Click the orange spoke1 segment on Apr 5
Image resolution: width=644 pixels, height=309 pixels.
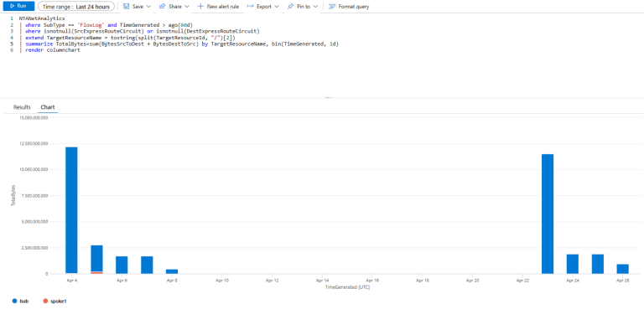coord(96,272)
